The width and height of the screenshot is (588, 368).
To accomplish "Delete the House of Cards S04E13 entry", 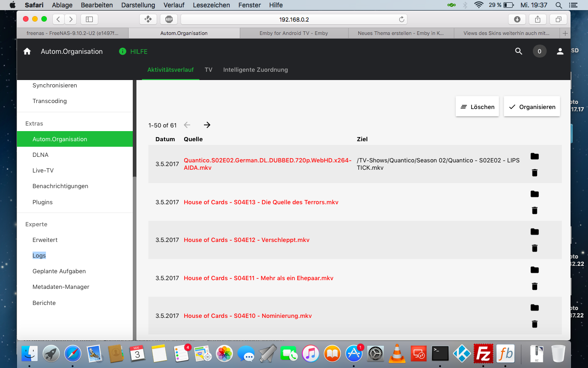I will pyautogui.click(x=534, y=211).
